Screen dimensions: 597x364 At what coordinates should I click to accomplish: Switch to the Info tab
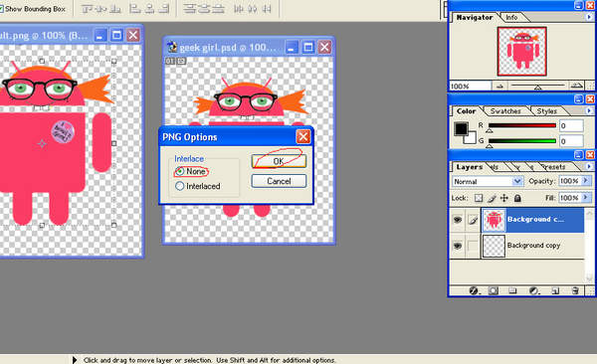click(511, 17)
